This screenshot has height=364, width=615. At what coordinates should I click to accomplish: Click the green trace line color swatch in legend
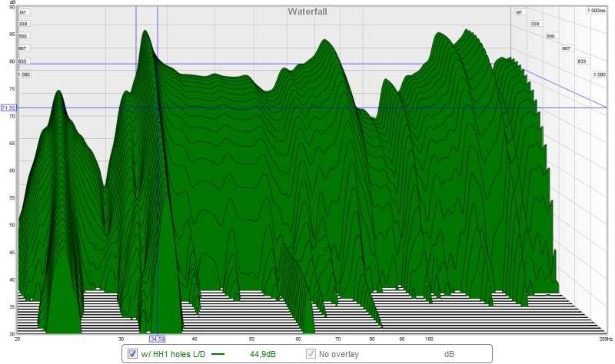[218, 354]
